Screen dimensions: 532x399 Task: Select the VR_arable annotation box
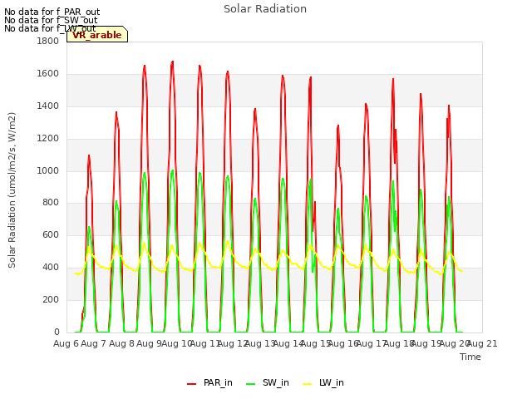(x=97, y=35)
